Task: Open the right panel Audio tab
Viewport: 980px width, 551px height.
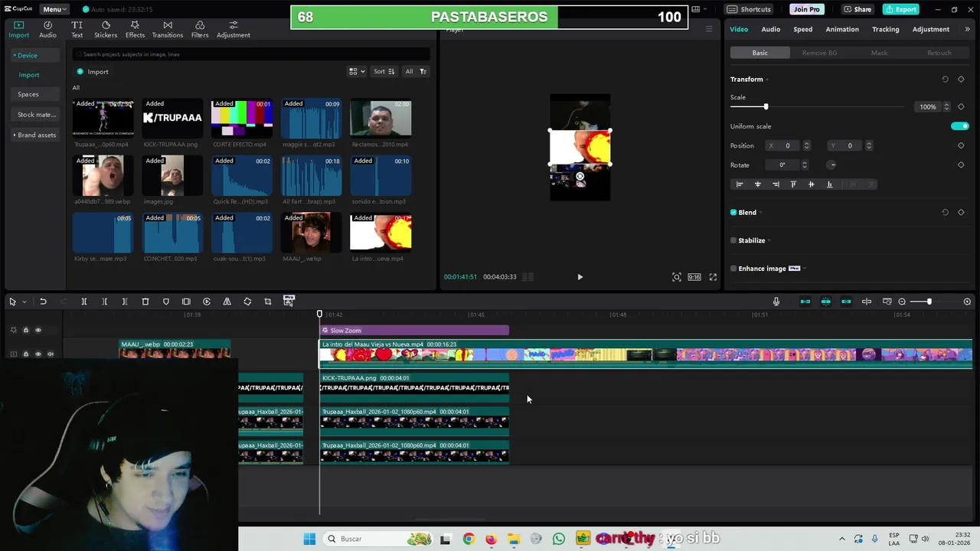Action: tap(771, 29)
